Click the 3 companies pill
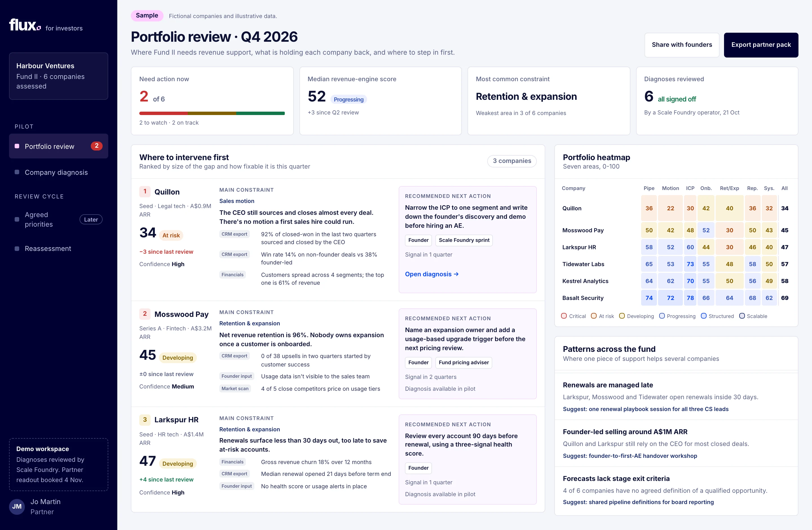Image resolution: width=812 pixels, height=530 pixels. (x=512, y=161)
